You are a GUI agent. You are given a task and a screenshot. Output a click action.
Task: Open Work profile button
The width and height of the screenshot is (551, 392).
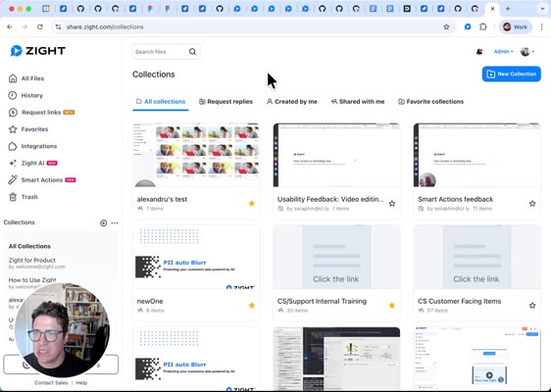pyautogui.click(x=515, y=26)
